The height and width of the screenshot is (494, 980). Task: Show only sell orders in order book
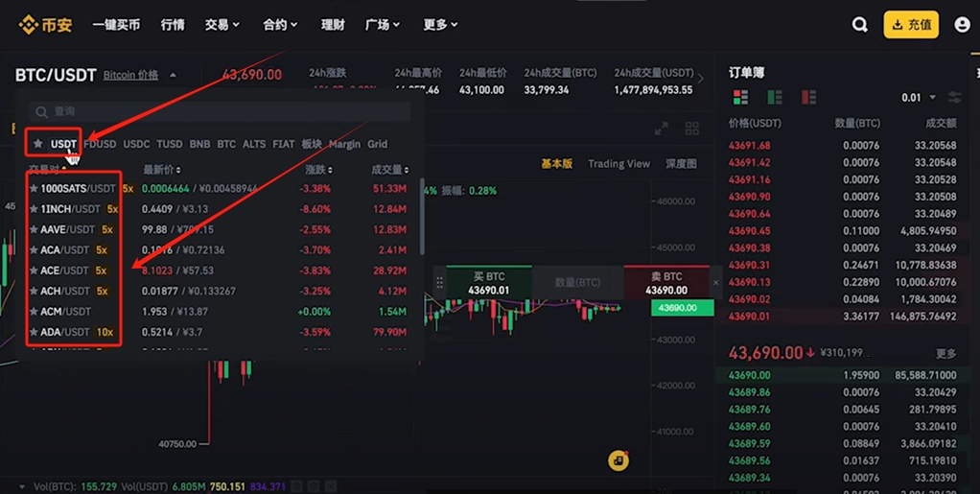click(808, 97)
